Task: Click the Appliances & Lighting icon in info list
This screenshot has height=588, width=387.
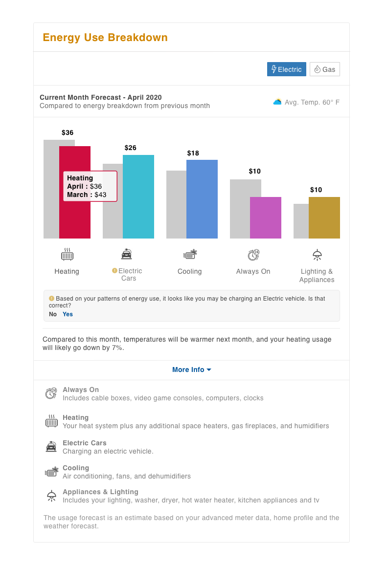Action: pos(51,496)
